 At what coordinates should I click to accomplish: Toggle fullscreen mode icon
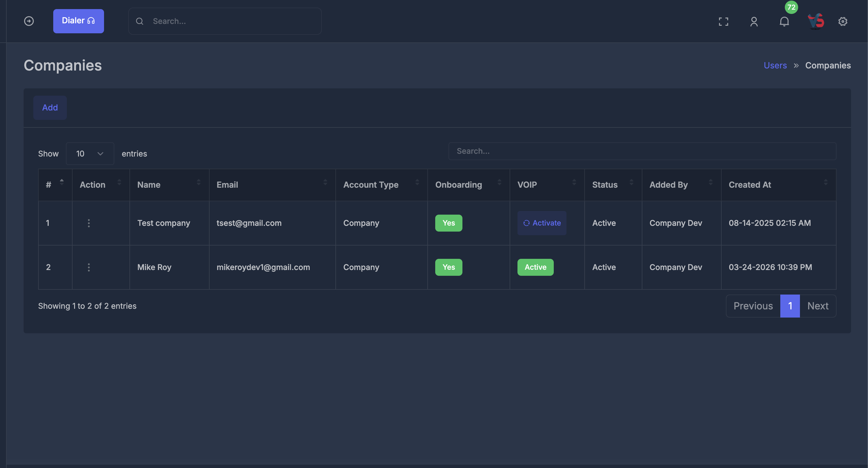(723, 21)
